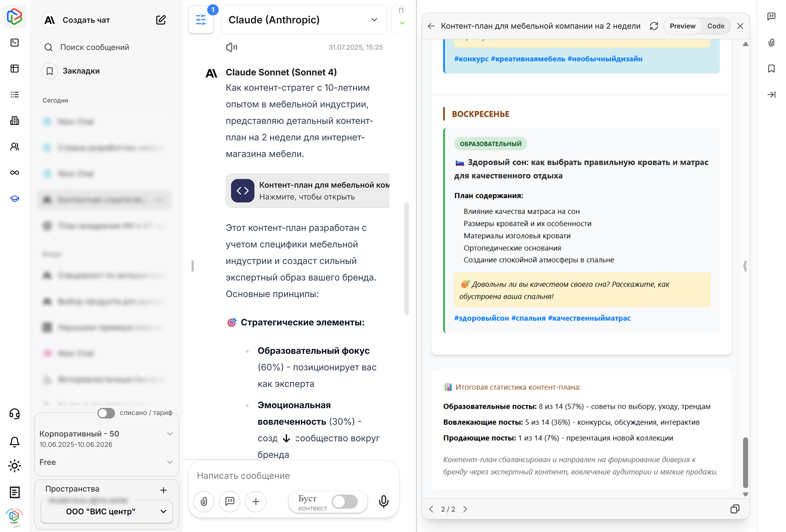Click the Claude Sonnet (Sonnet 4) label
Screen dimensions: 786x532
pos(281,72)
